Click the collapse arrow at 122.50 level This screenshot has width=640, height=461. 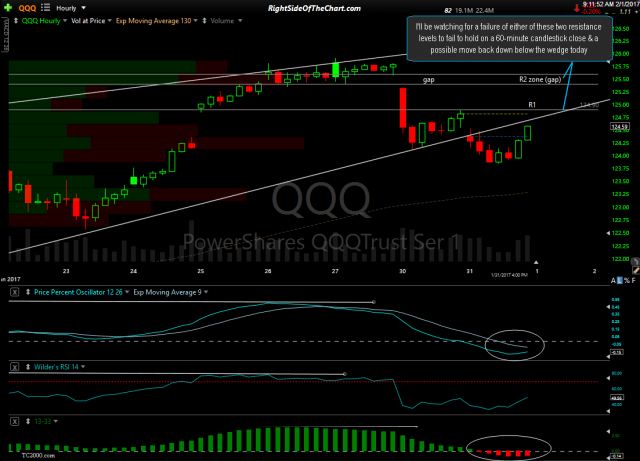[608, 233]
